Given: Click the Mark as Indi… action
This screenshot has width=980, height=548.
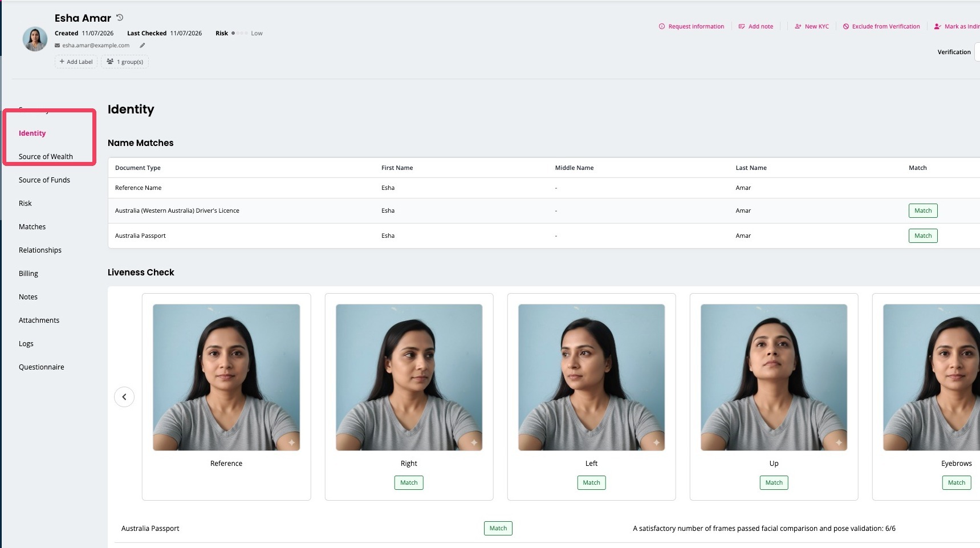Looking at the screenshot, I should tap(957, 26).
